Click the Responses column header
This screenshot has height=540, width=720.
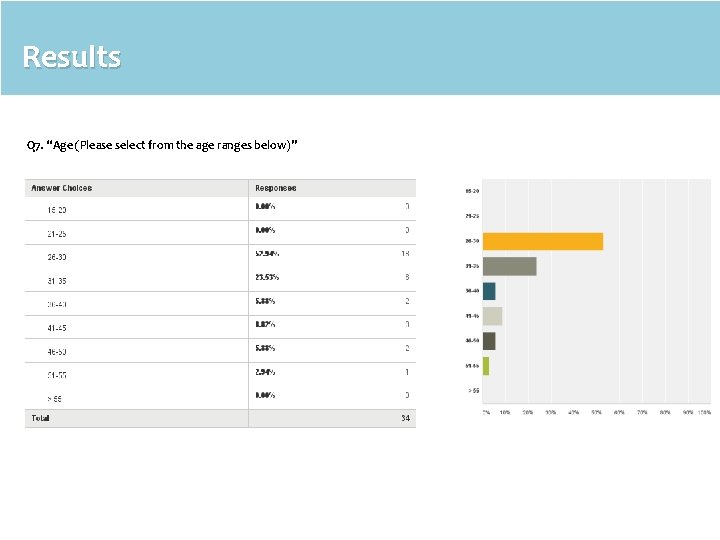276,188
